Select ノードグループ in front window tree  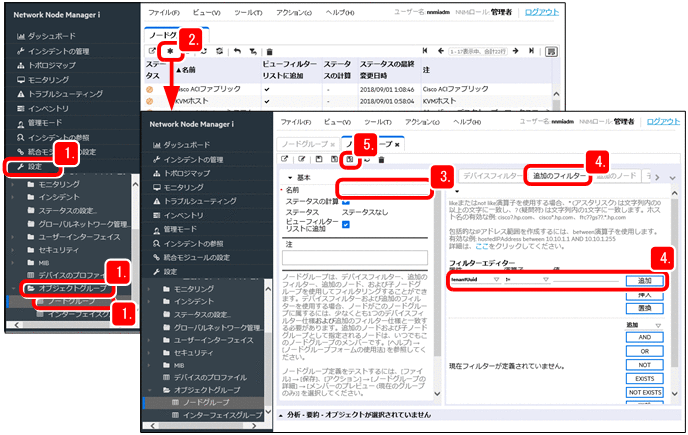[206, 402]
